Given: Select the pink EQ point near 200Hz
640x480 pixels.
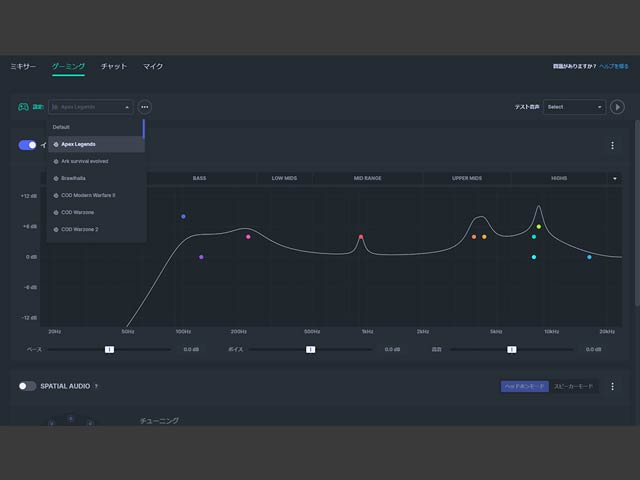Looking at the screenshot, I should (x=248, y=237).
